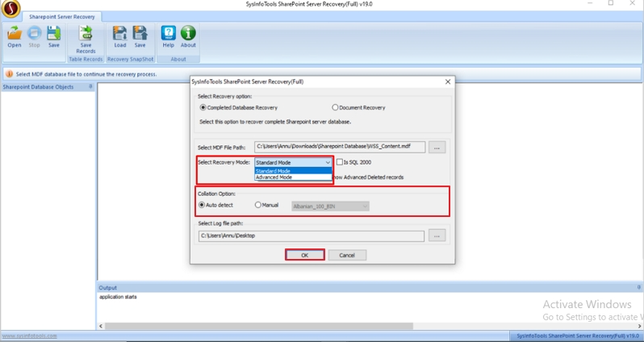The image size is (644, 342).
Task: Click the Recovery SnapShot Save icon
Action: 140,35
